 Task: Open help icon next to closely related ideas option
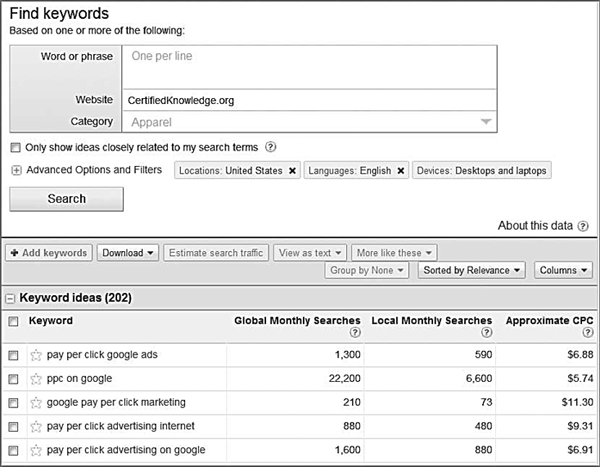tap(271, 147)
